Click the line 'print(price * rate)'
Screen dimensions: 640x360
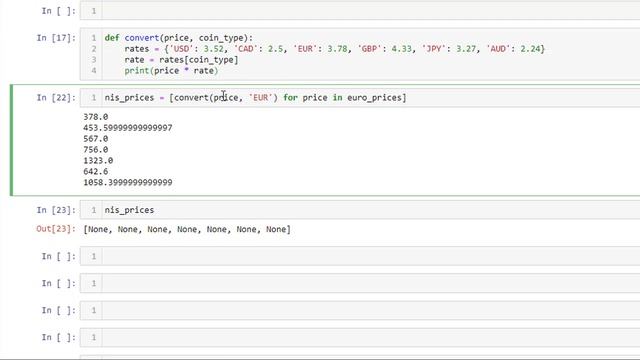pos(171,71)
